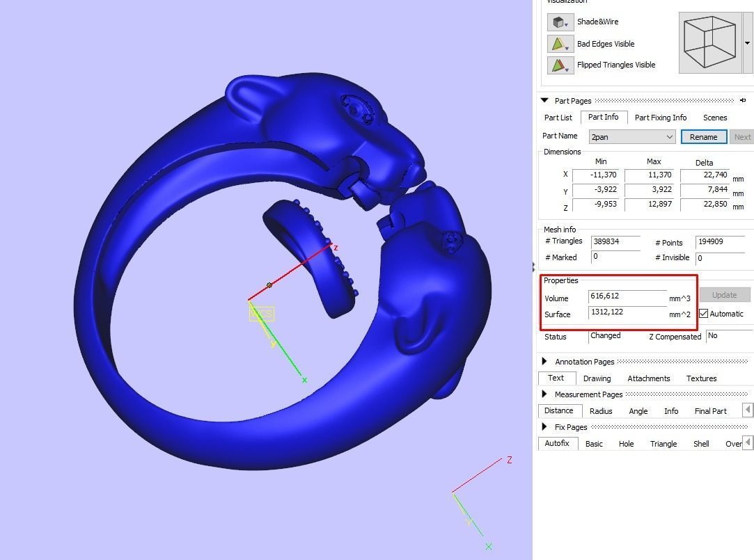Click the WCS label in the viewport
The width and height of the screenshot is (754, 560).
click(262, 314)
